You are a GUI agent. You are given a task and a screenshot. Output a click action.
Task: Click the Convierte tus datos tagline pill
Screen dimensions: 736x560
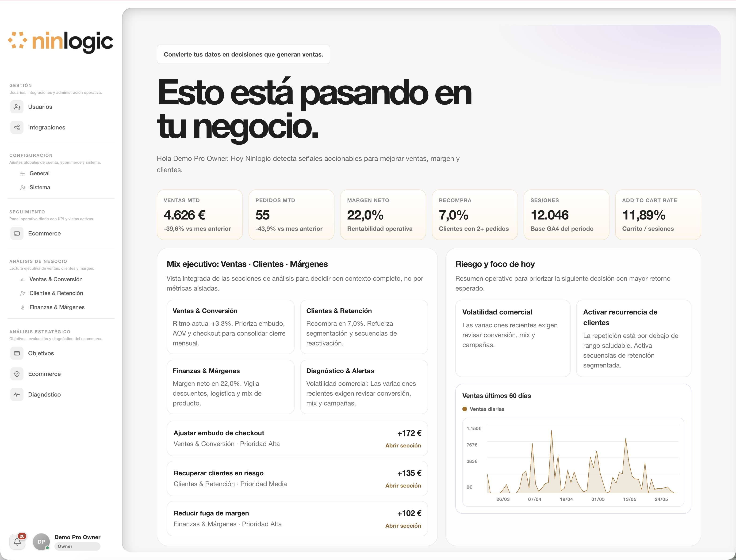point(244,54)
